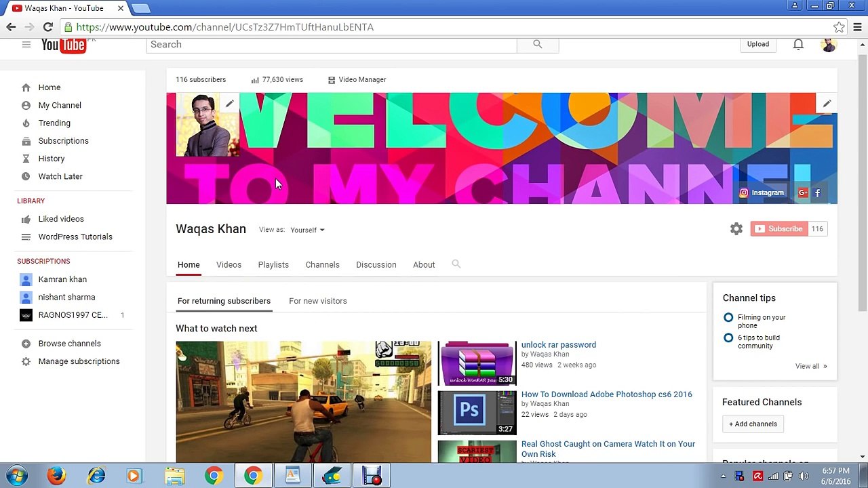Expand the View as Yourself dropdown
This screenshot has height=488, width=868.
tap(307, 230)
